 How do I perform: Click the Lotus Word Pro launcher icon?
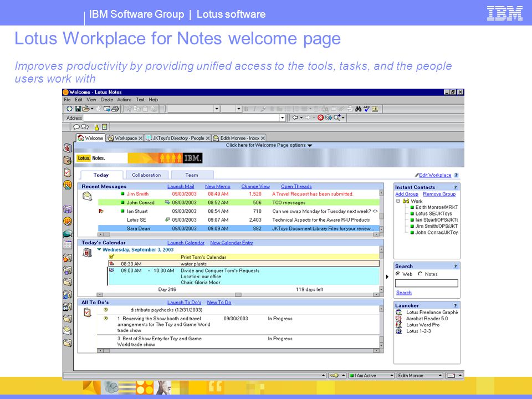pyautogui.click(x=398, y=325)
